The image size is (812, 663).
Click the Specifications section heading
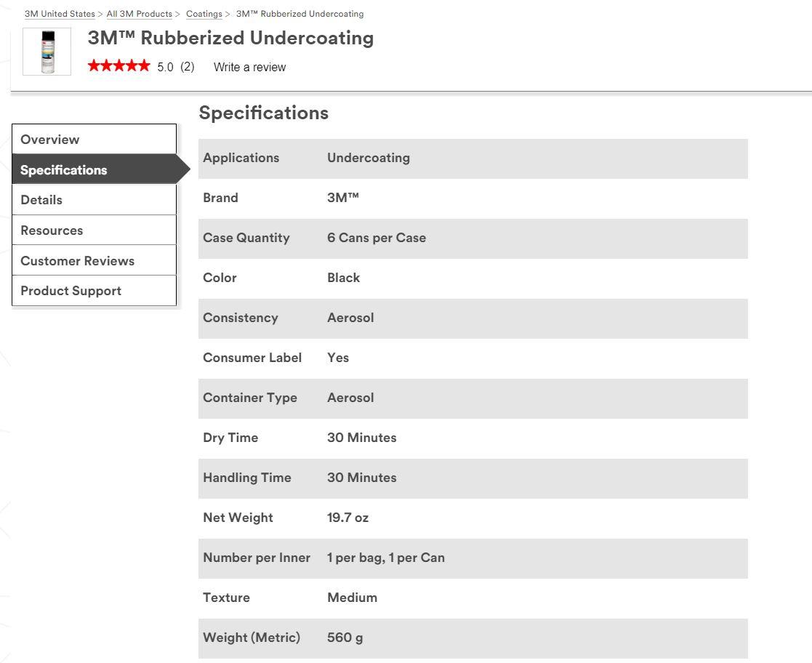coord(264,113)
